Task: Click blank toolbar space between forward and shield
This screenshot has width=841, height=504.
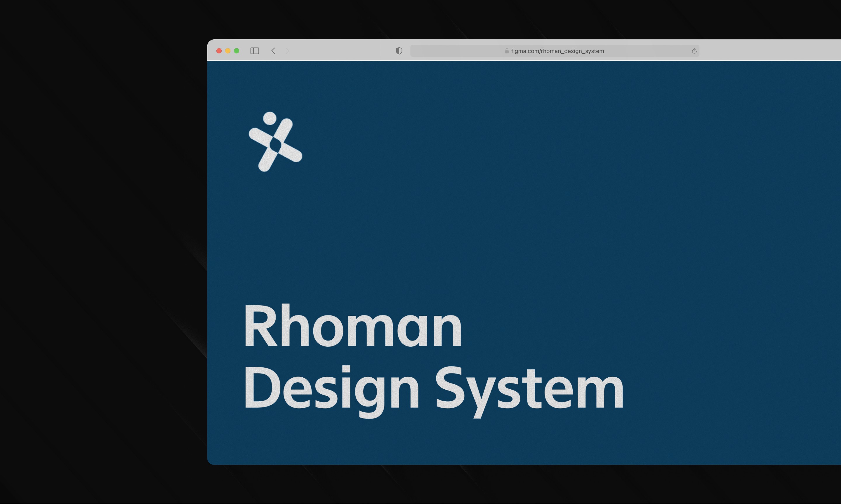Action: coord(340,51)
